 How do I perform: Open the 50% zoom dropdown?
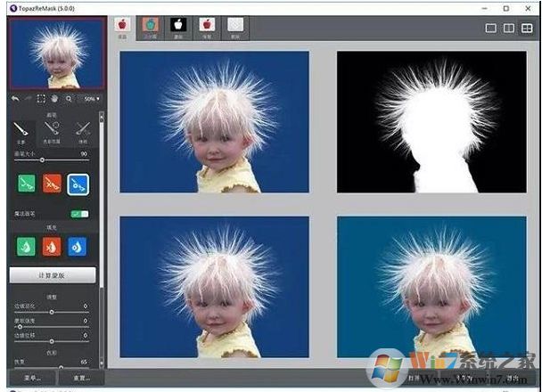pos(88,98)
